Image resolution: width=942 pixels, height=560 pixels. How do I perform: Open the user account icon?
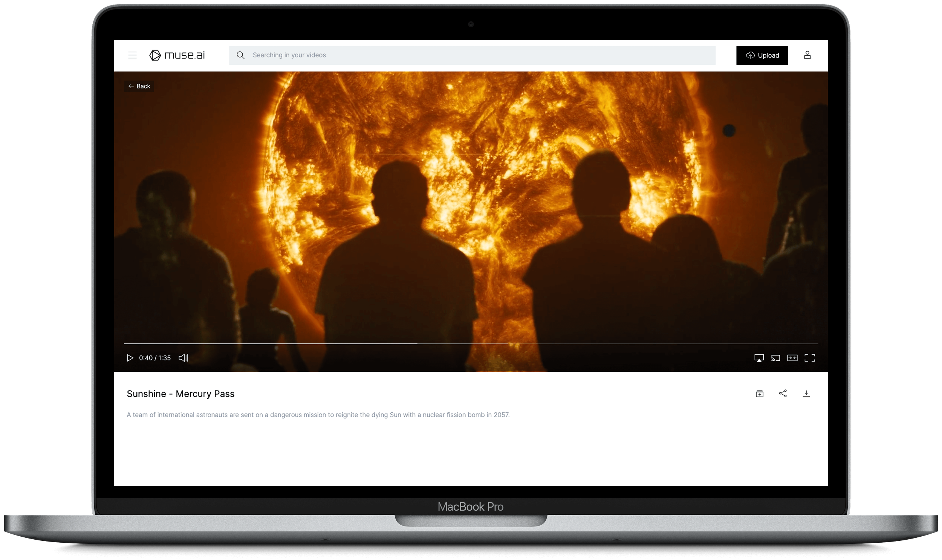807,55
